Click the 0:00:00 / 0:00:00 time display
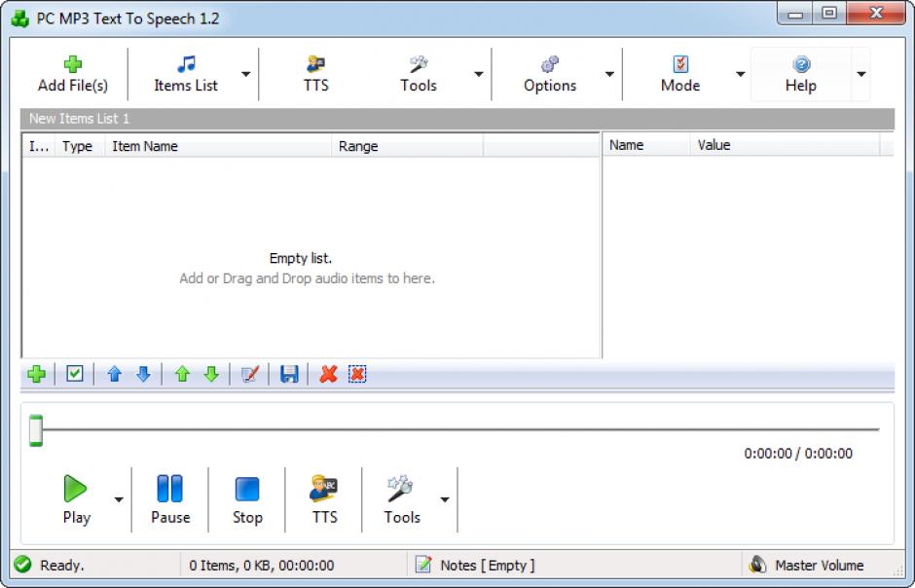915x588 pixels. point(798,454)
